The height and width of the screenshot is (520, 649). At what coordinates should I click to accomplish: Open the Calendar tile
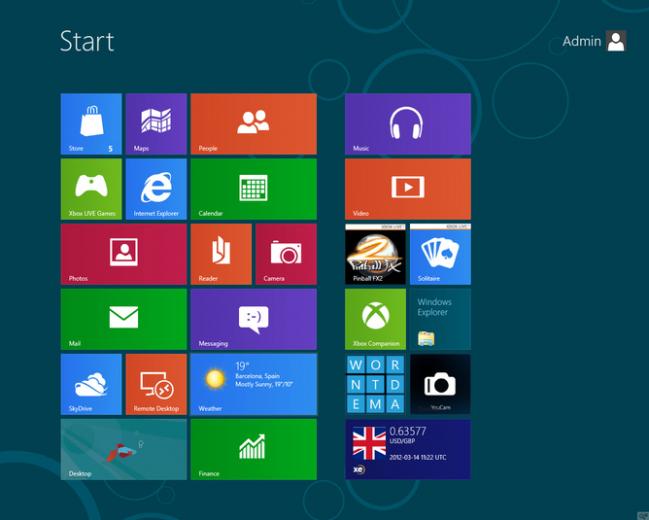pos(254,189)
